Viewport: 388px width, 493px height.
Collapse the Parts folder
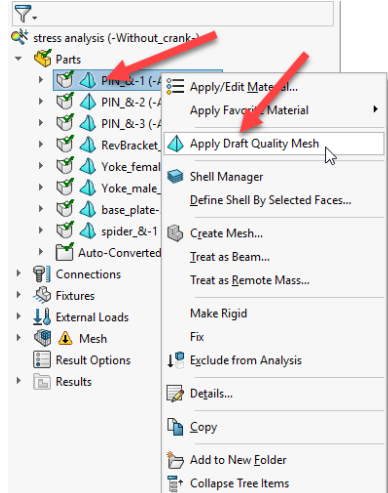pos(18,59)
